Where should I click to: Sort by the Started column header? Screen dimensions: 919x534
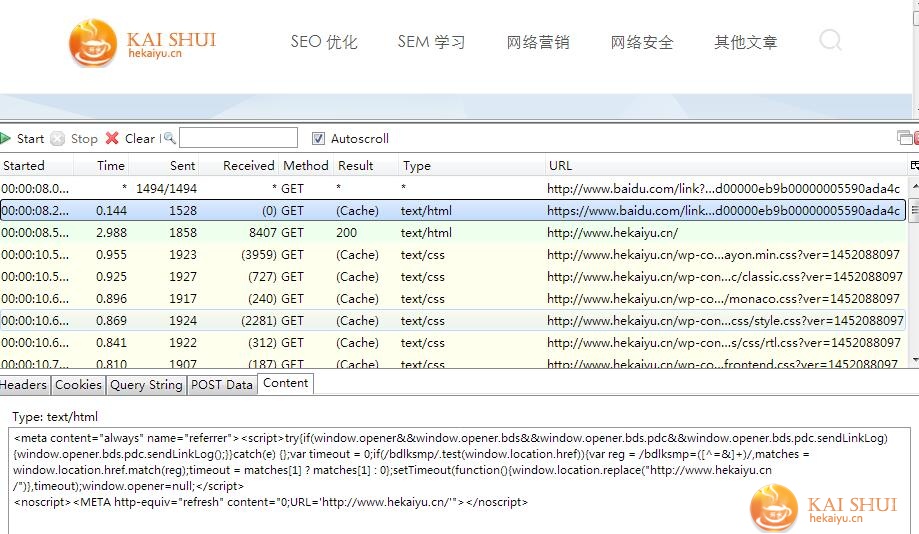36,165
